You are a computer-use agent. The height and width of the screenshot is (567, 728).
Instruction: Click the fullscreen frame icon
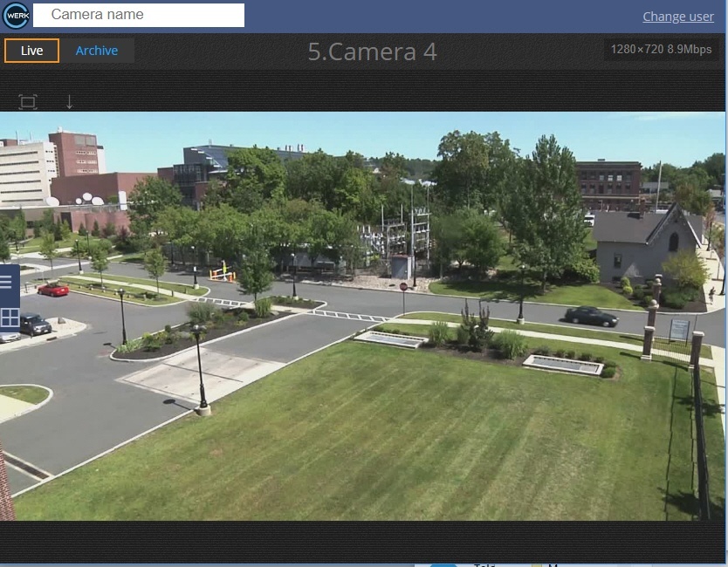[28, 102]
